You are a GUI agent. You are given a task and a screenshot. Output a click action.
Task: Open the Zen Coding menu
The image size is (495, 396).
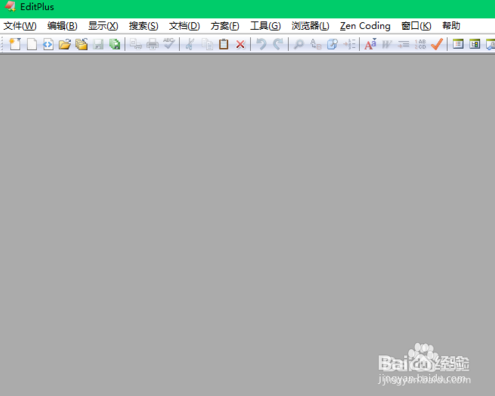point(365,26)
